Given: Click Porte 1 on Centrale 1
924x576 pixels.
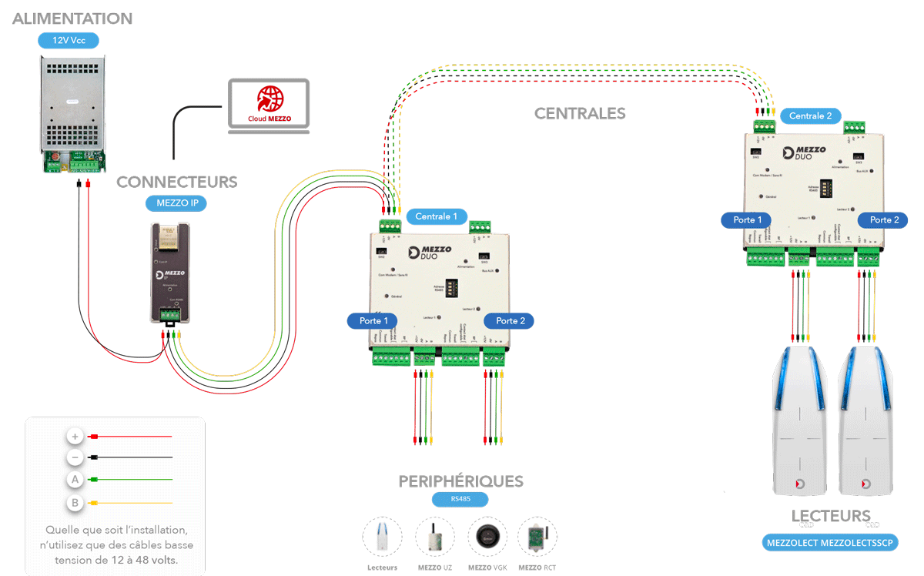Looking at the screenshot, I should [378, 320].
